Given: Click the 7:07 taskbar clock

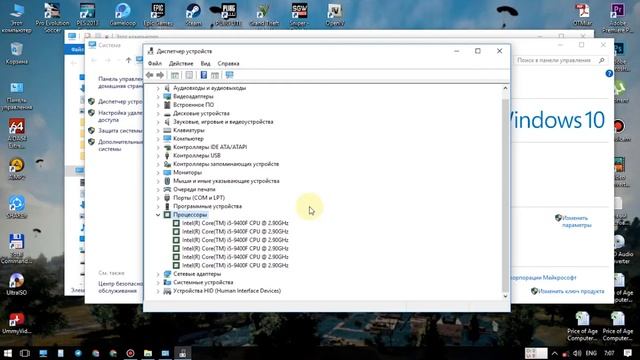Looking at the screenshot, I should click(609, 353).
